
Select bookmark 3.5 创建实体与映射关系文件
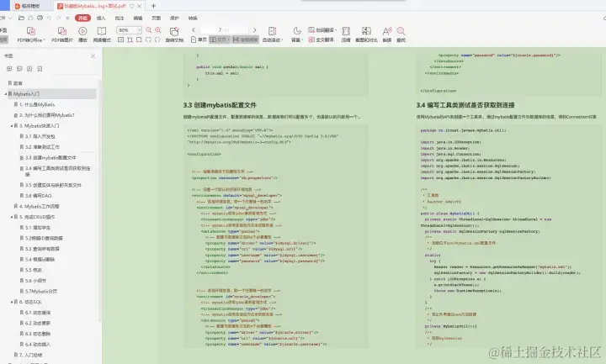(53, 185)
